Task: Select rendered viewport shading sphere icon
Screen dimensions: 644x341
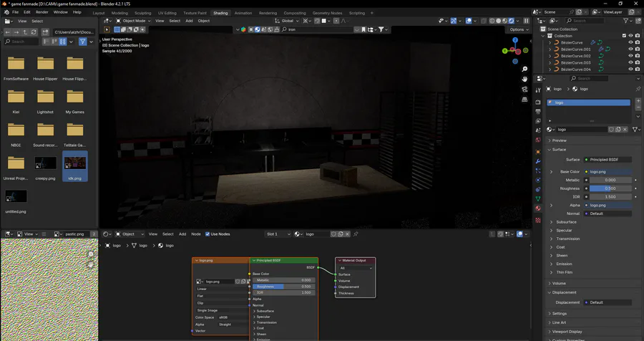Action: 512,21
